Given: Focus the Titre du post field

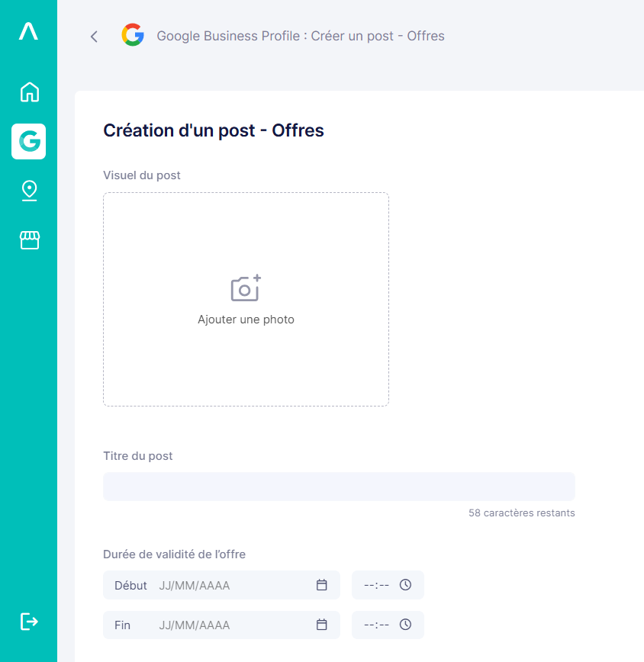Looking at the screenshot, I should pyautogui.click(x=339, y=487).
